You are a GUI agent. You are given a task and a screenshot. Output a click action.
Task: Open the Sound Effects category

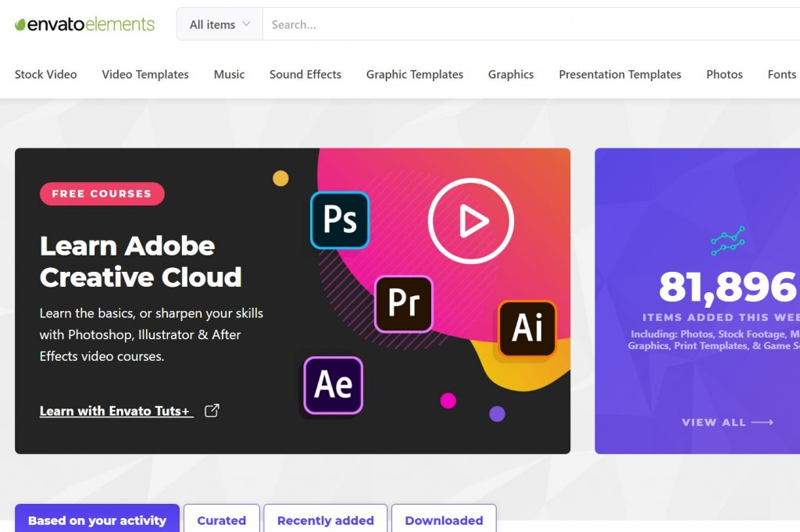point(305,74)
